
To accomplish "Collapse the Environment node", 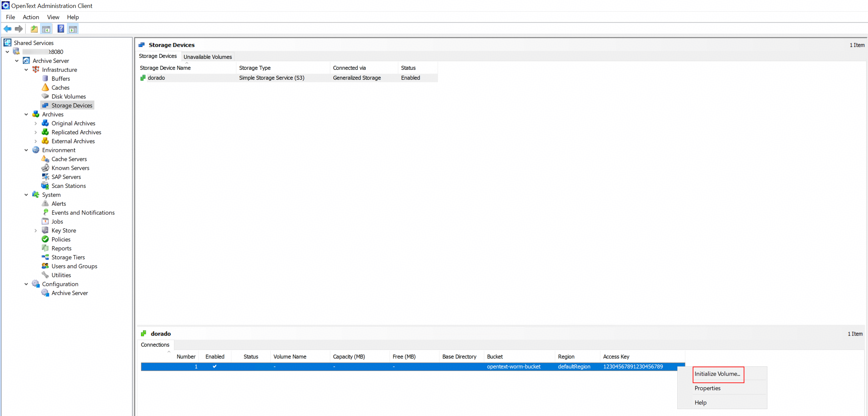I will pos(26,150).
